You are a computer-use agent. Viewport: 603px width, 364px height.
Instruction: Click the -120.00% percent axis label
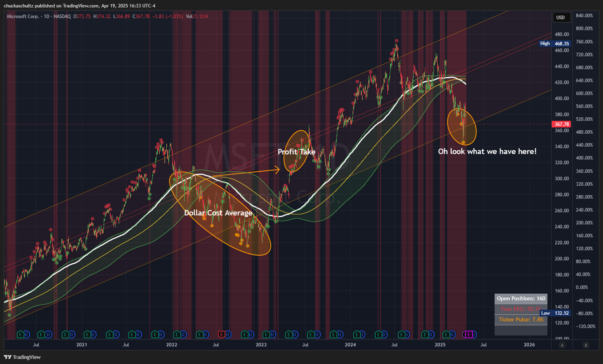585,326
